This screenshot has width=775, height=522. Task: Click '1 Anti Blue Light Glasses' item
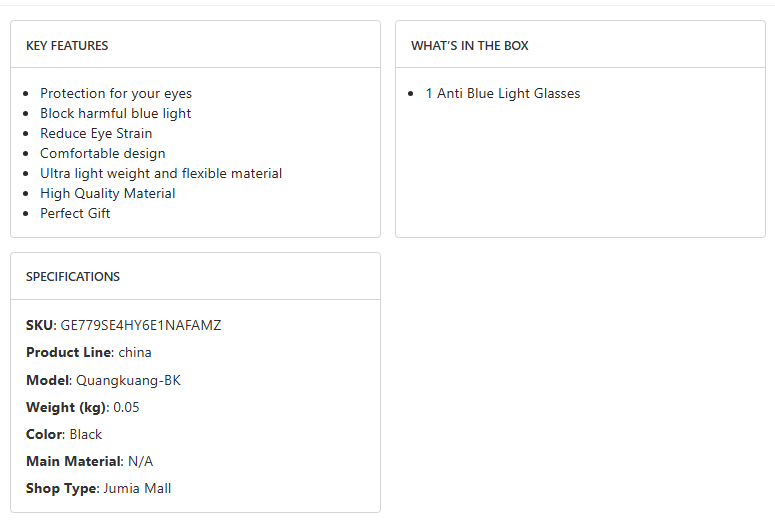pyautogui.click(x=503, y=93)
